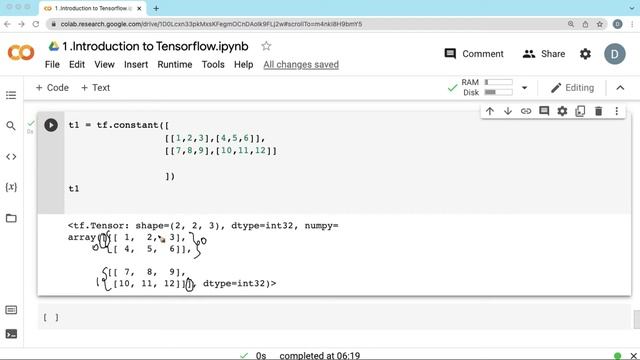Reload the browser page
The image size is (640, 360).
pyautogui.click(x=36, y=24)
